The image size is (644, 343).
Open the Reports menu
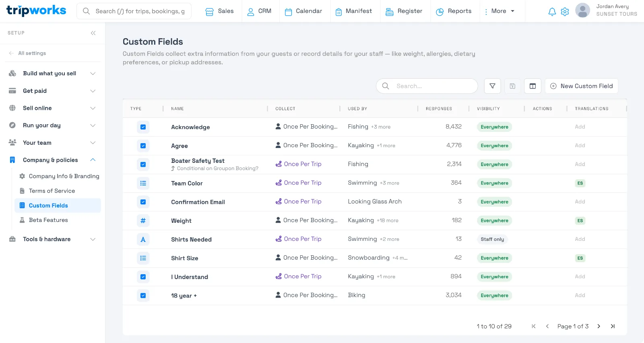point(454,11)
